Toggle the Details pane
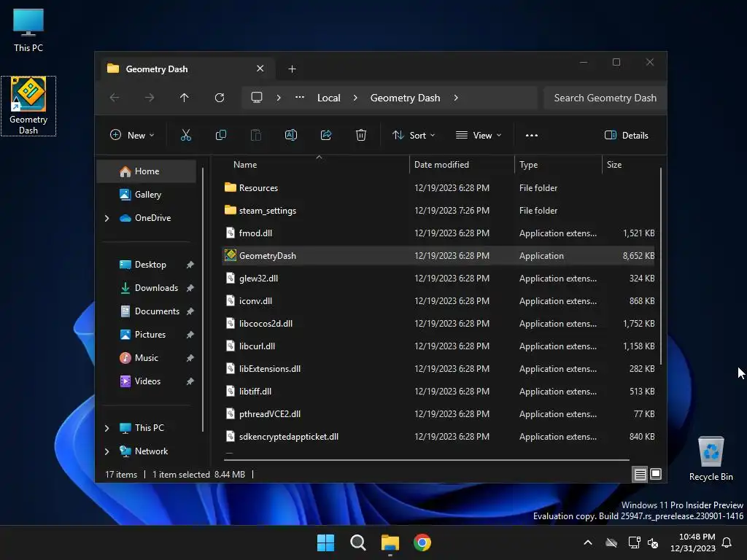 pos(627,135)
